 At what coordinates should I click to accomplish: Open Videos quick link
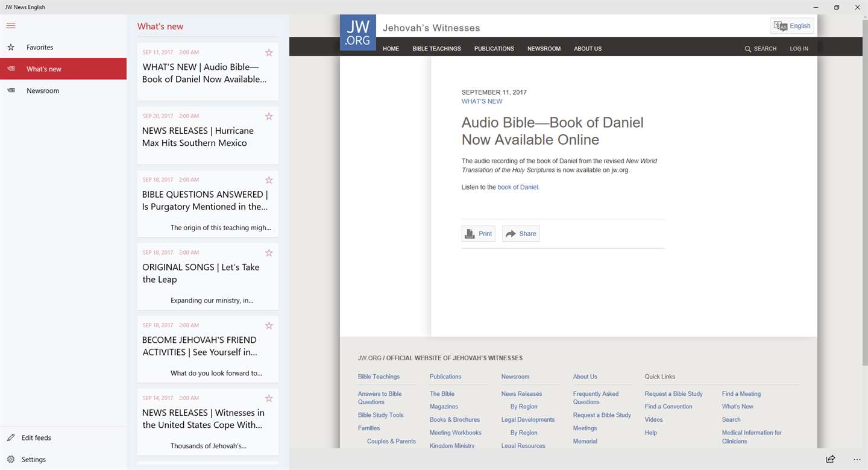point(653,420)
